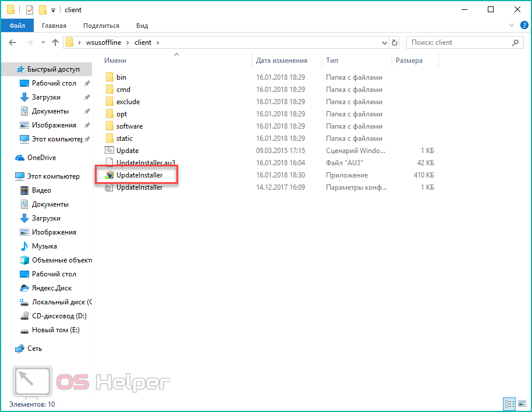Viewport: 532px width, 412px height.
Task: Open the Файл ribbon tab
Action: point(17,26)
